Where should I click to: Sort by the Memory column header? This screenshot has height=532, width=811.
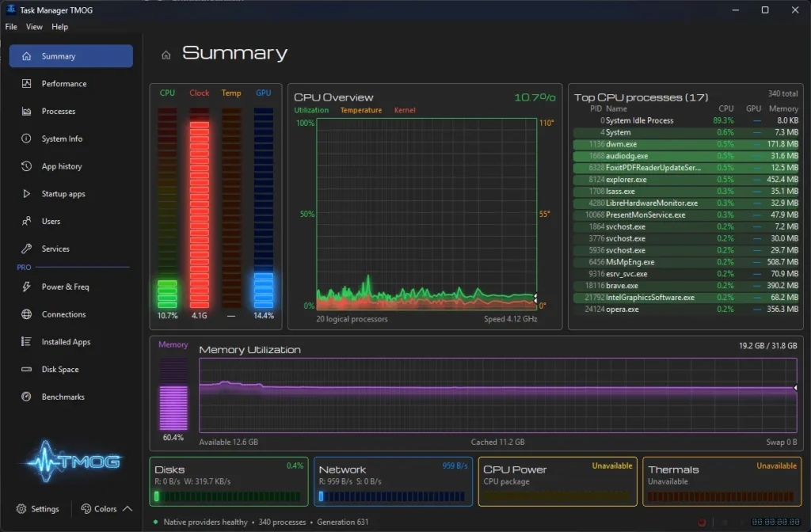click(783, 108)
